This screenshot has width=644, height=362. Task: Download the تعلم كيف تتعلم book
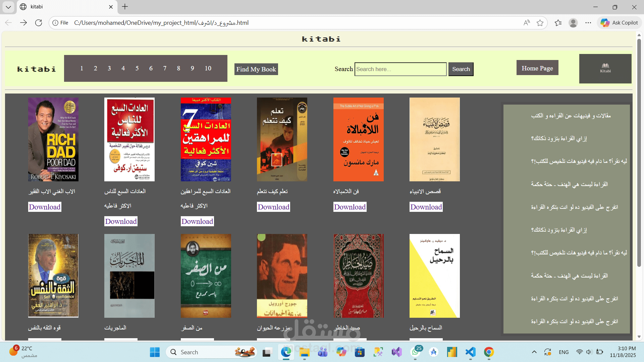click(x=273, y=207)
